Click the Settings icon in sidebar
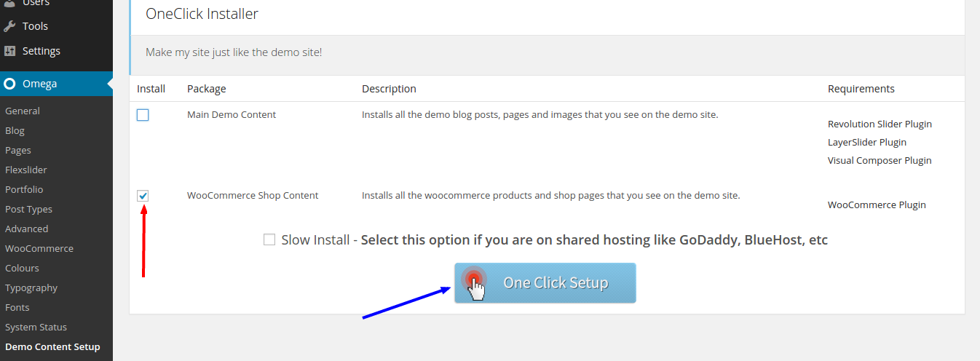 9,51
